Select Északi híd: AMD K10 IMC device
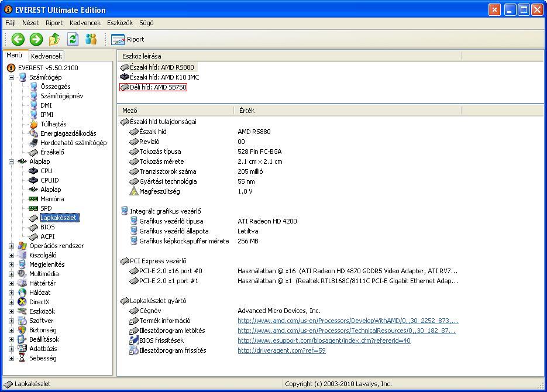This screenshot has width=547, height=392. pos(160,77)
